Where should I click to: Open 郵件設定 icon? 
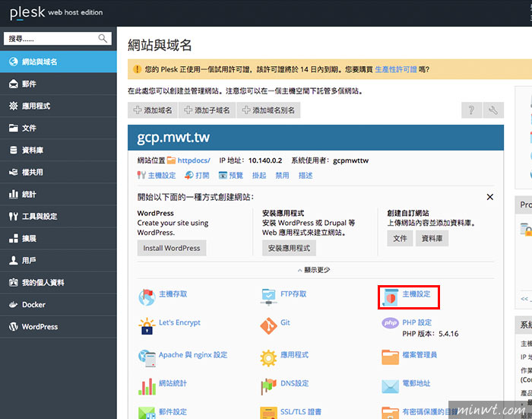point(147,413)
